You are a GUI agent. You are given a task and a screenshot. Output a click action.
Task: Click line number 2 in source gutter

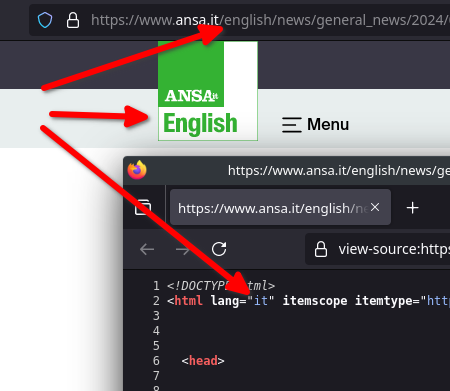pos(156,301)
